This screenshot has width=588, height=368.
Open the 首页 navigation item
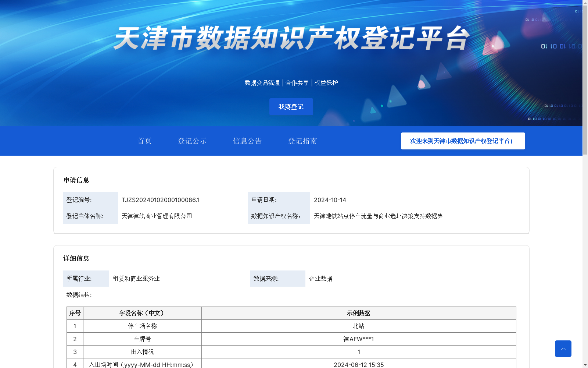144,141
